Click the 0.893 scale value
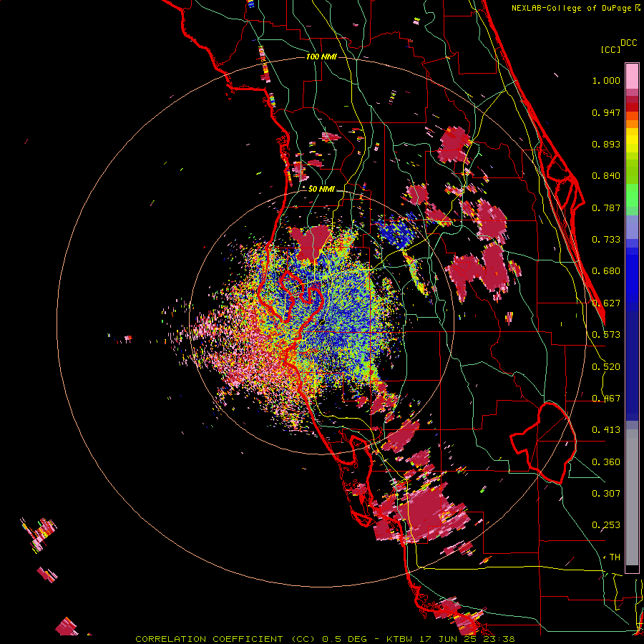This screenshot has width=644, height=644. 606,144
